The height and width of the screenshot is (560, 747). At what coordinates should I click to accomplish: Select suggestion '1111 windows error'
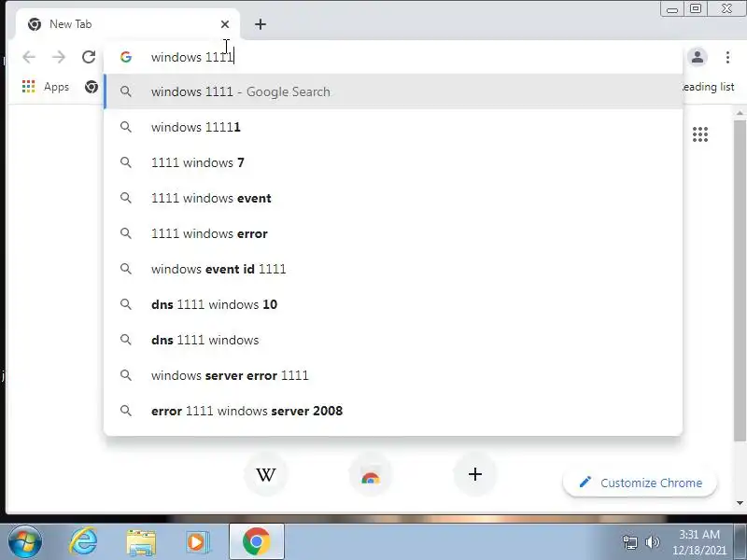point(393,233)
